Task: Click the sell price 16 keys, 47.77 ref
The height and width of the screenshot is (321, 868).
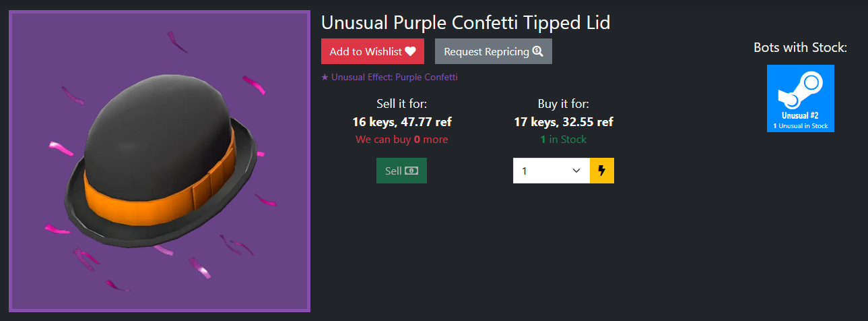Action: [x=402, y=122]
